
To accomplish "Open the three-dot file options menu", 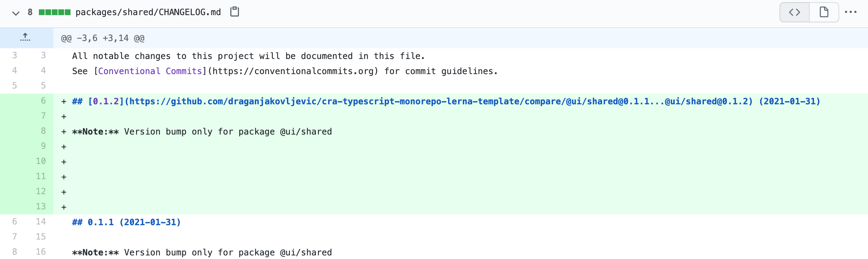I will coord(850,12).
